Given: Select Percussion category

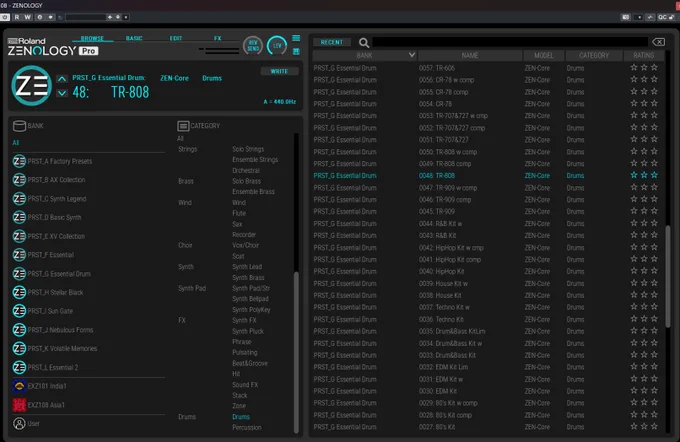Looking at the screenshot, I should coord(247,428).
